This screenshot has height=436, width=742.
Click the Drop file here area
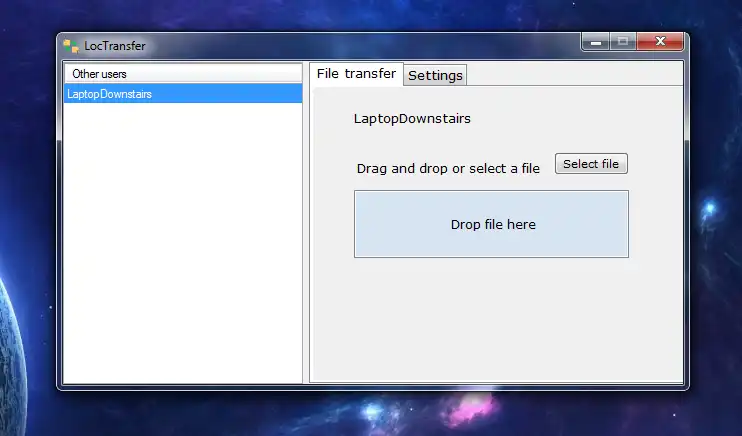(x=491, y=224)
